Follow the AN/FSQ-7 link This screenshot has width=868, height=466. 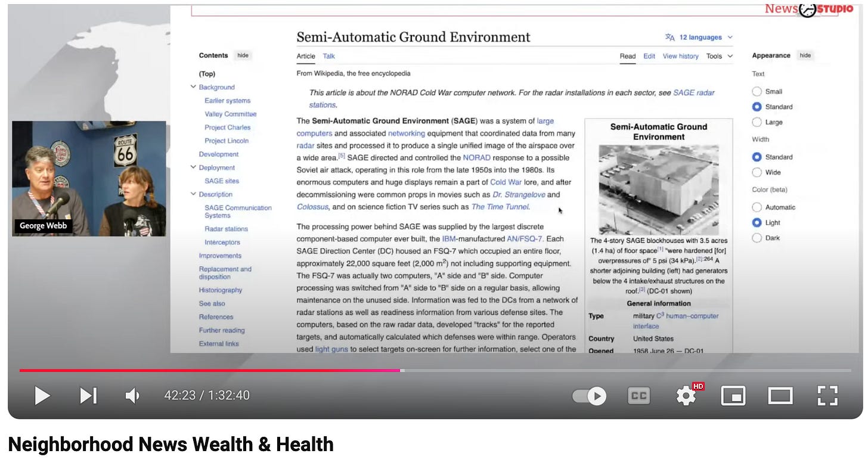tap(525, 239)
